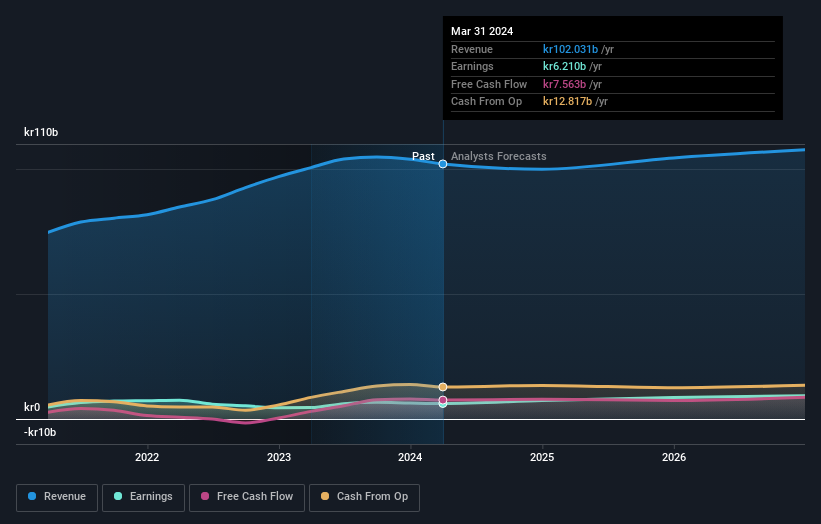Toggle the Cash From Op legend series
Image resolution: width=821 pixels, height=524 pixels.
pos(364,497)
